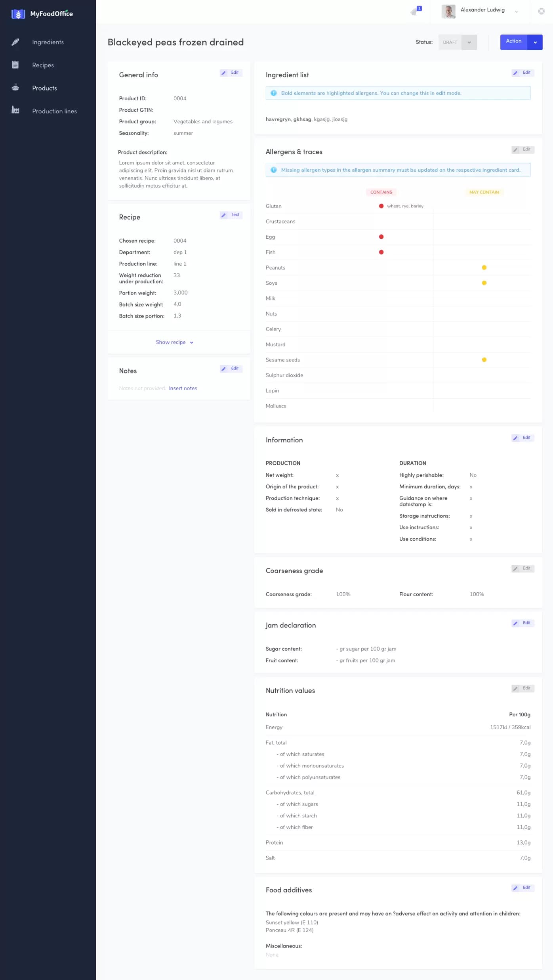Edit the General info section
Image resolution: width=553 pixels, height=980 pixels.
coord(231,73)
